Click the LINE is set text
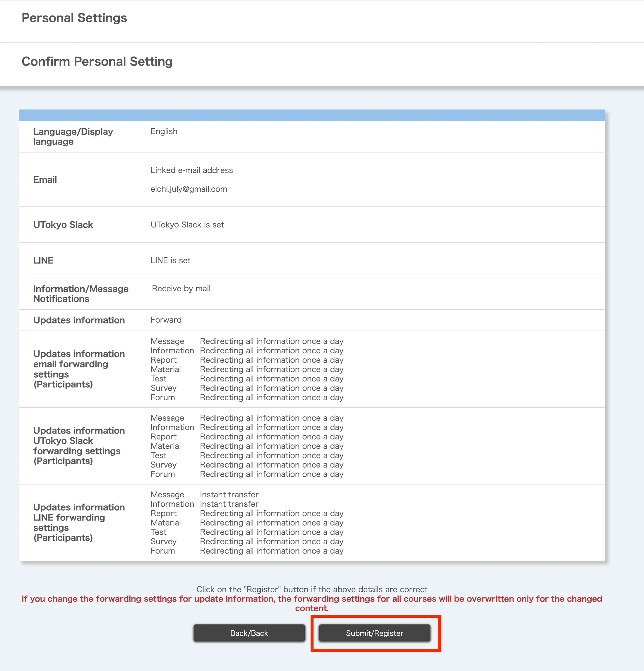Image resolution: width=644 pixels, height=671 pixels. pyautogui.click(x=170, y=261)
